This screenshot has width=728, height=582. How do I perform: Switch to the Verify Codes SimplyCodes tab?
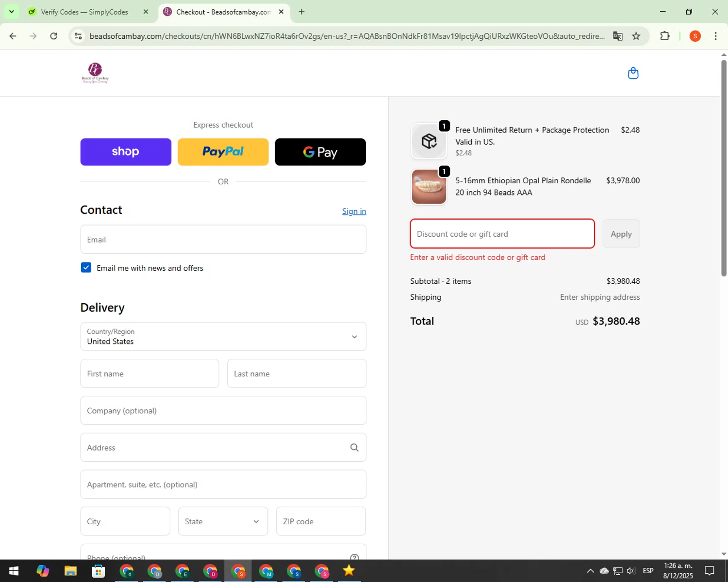pos(85,12)
